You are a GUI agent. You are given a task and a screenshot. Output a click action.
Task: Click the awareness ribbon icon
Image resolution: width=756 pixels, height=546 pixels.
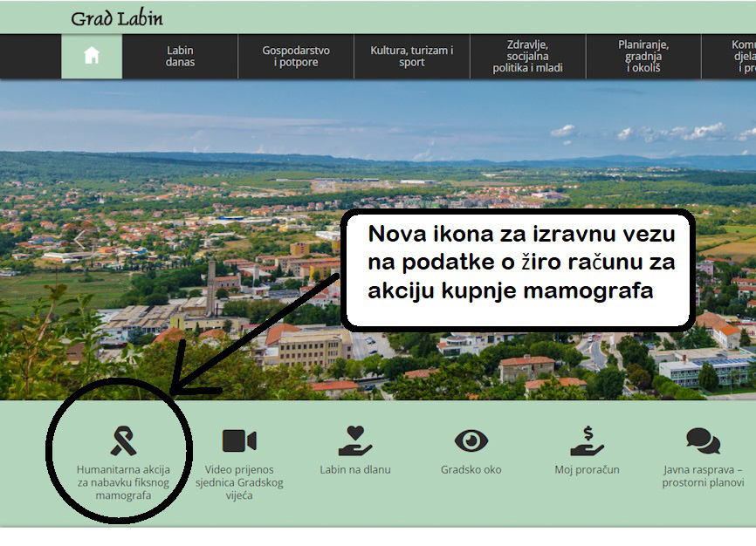[x=123, y=441]
